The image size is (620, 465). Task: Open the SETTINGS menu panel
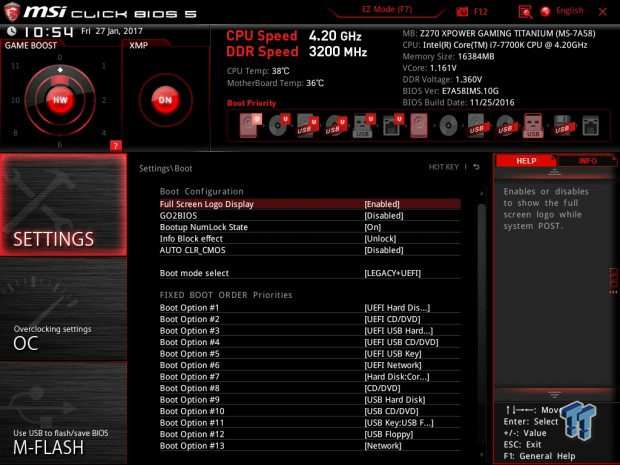point(63,204)
